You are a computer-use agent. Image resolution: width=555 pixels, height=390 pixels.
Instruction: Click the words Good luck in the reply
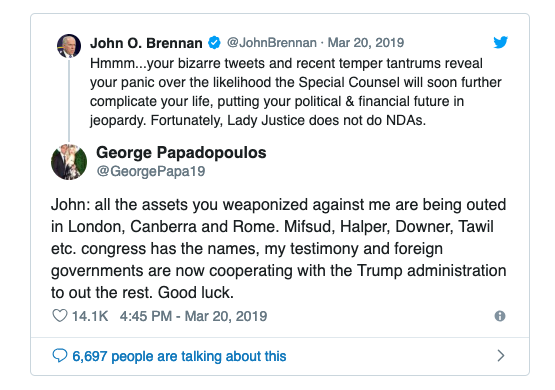[x=195, y=292]
